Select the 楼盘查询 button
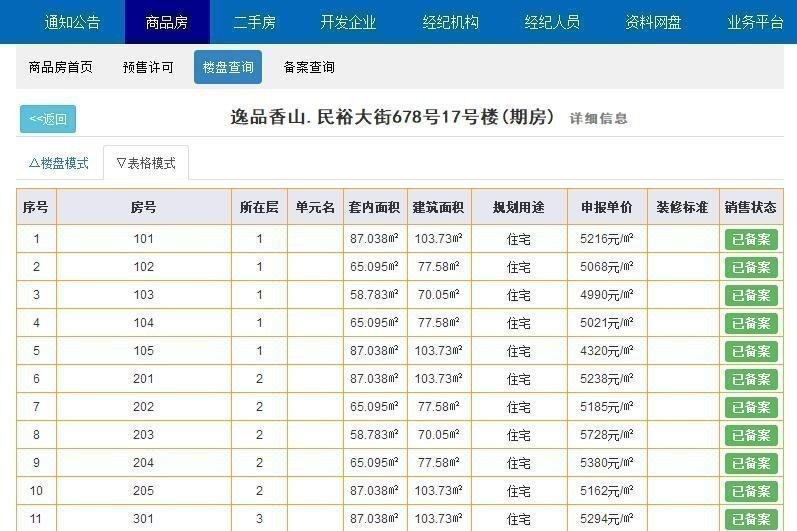The height and width of the screenshot is (531, 797). point(228,67)
